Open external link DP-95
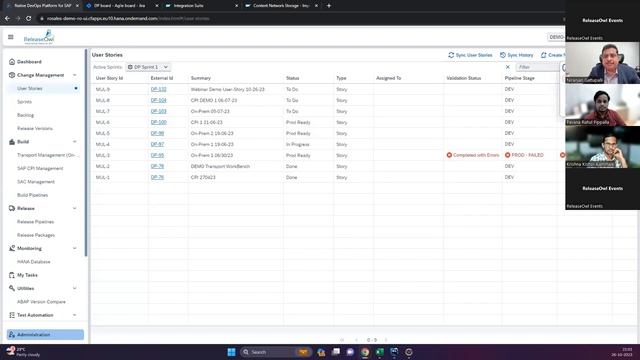 pos(157,155)
